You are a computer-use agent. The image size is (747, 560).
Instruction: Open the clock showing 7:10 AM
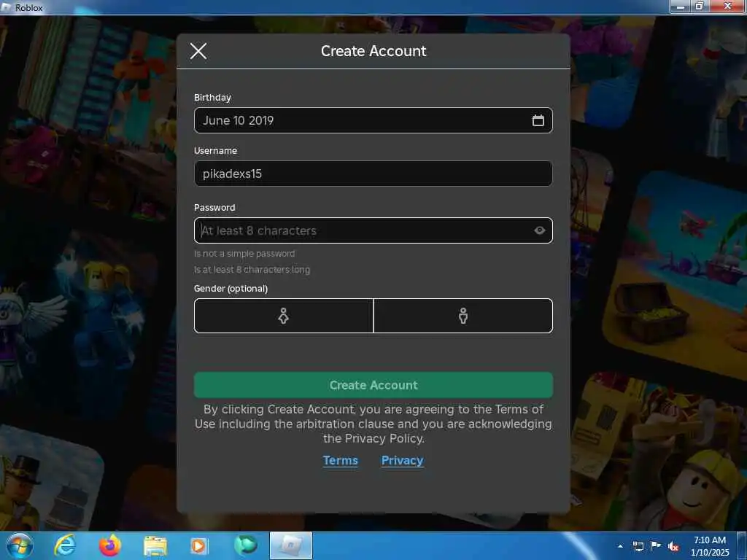(x=710, y=546)
